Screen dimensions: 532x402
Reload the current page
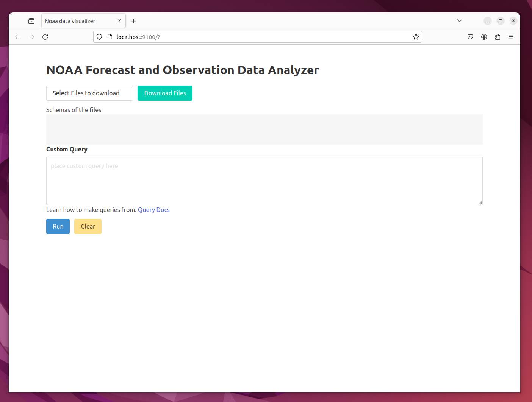coord(45,37)
